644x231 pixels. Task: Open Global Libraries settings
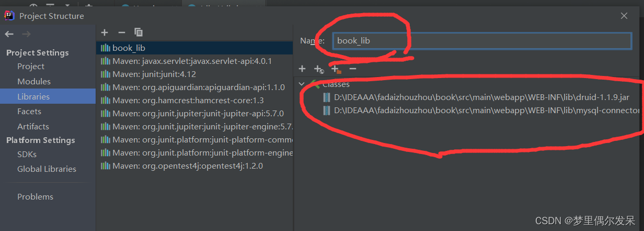47,169
